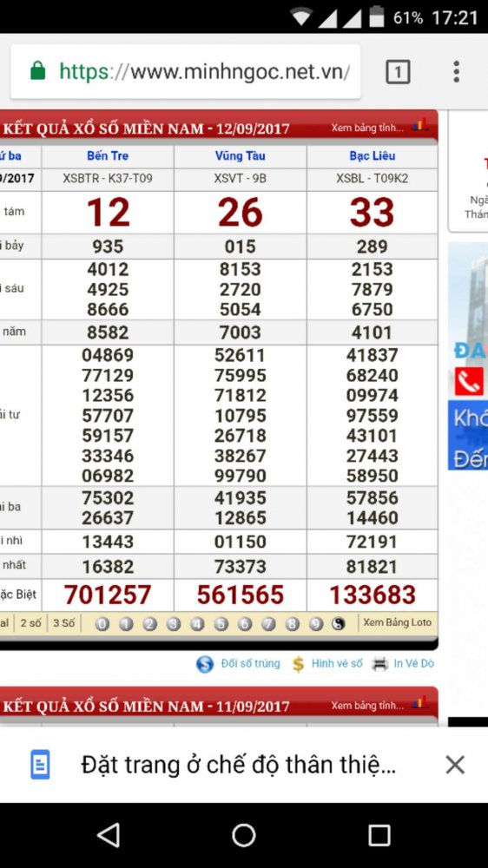Open Hình vé số link
The width and height of the screenshot is (488, 868).
[x=337, y=663]
